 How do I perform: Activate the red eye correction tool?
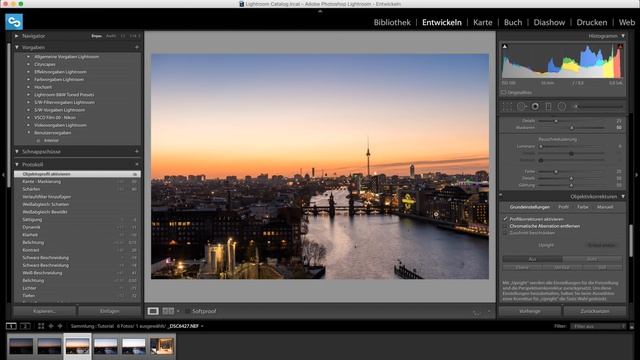[x=535, y=107]
